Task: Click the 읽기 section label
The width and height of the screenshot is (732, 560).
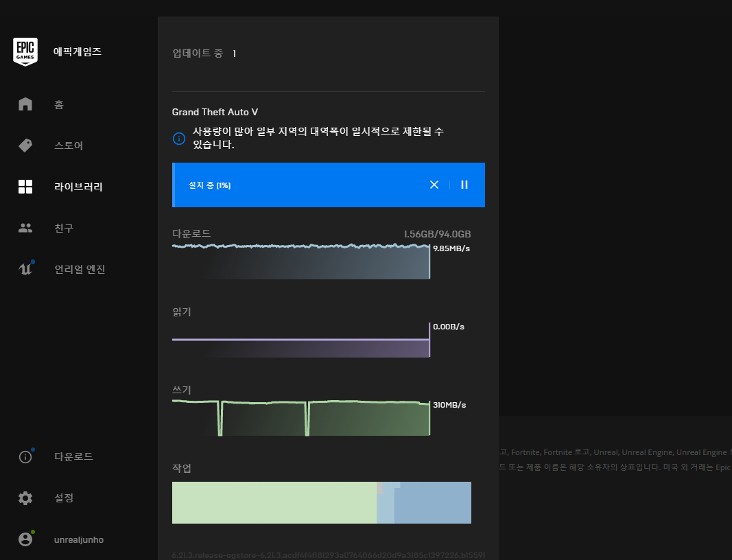Action: pos(182,312)
